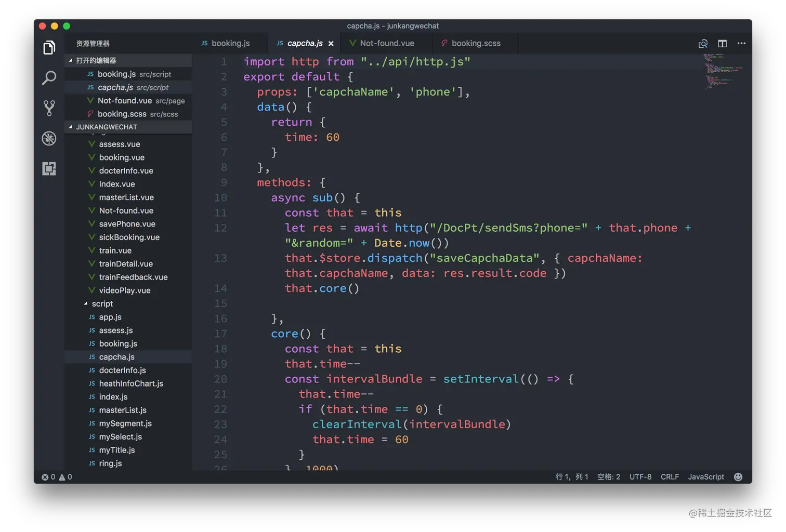Split the editor with the layout icon

click(722, 44)
